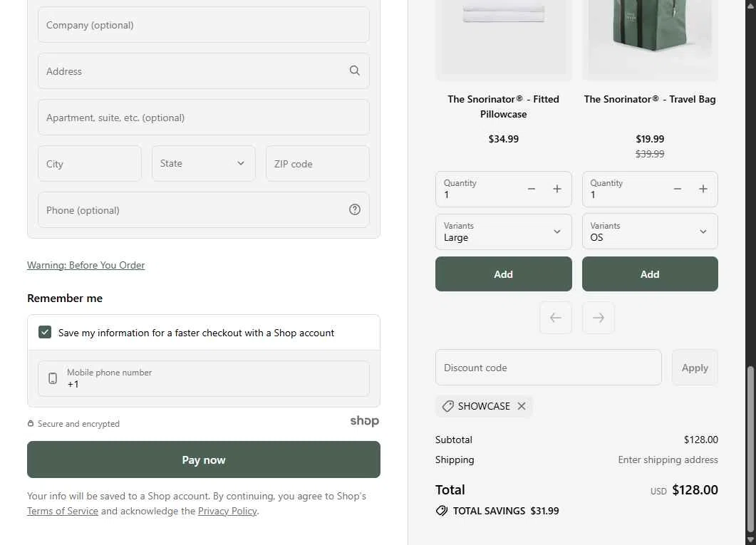Image resolution: width=756 pixels, height=545 pixels.
Task: Focus the Mobile phone number field
Action: pyautogui.click(x=204, y=379)
